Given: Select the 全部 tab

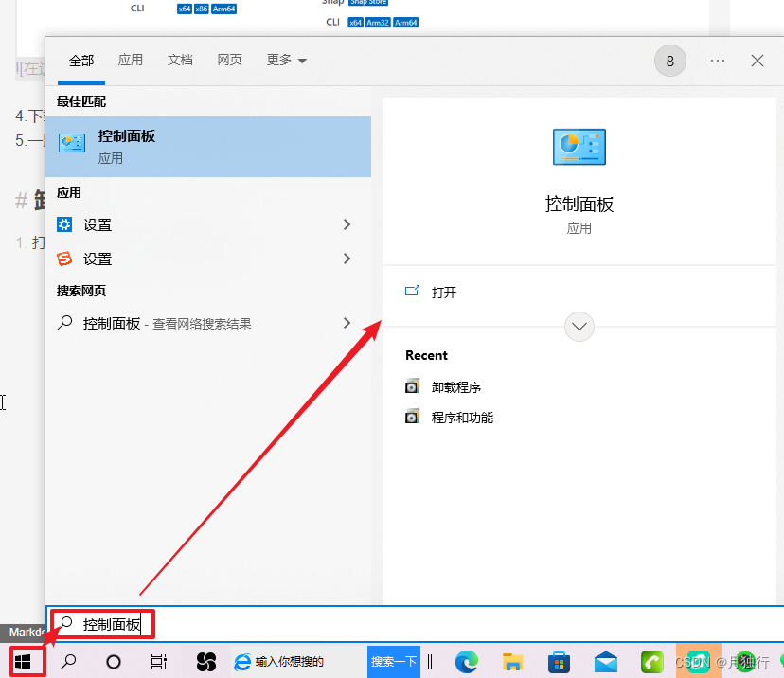Looking at the screenshot, I should [81, 61].
